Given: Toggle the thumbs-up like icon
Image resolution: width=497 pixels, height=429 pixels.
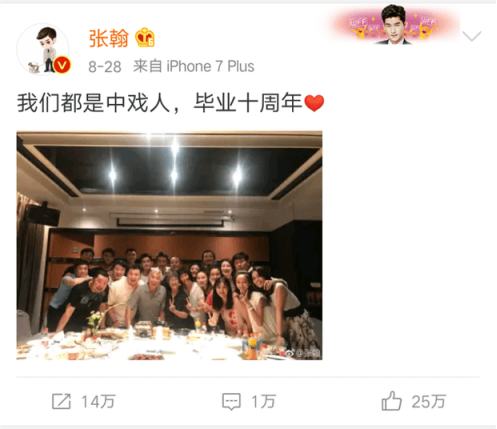Looking at the screenshot, I should pos(392,401).
